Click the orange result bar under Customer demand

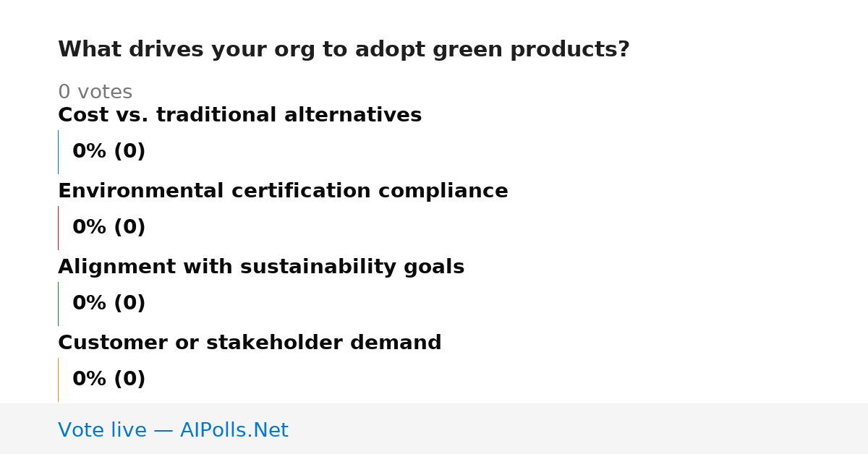[58, 380]
